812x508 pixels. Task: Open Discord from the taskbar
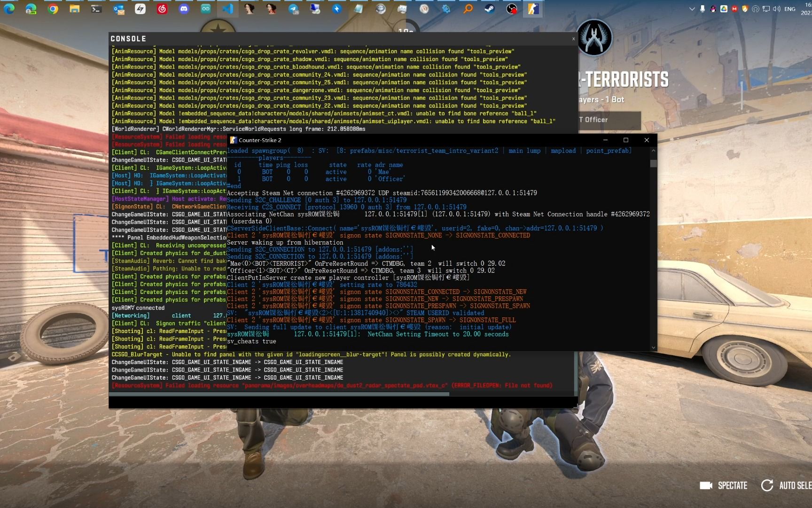point(184,8)
